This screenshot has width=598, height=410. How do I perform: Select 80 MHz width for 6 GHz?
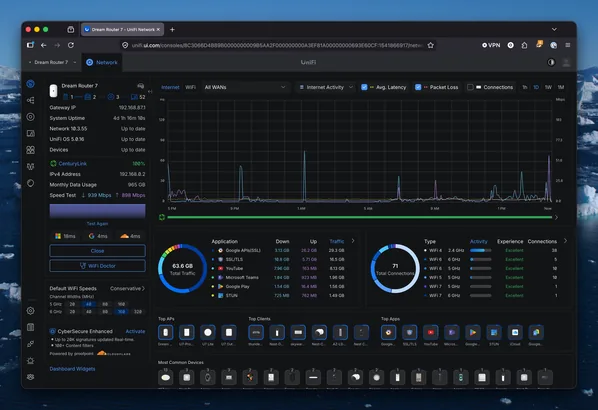[105, 312]
